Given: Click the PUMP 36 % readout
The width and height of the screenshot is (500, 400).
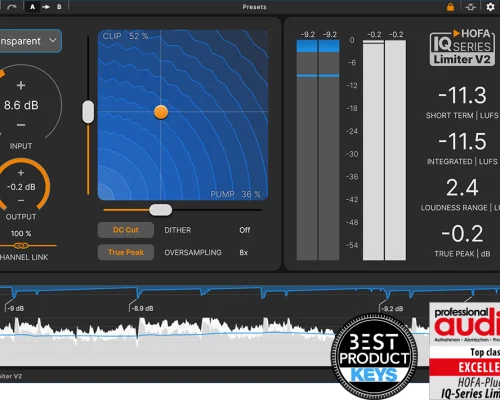Looking at the screenshot, I should [235, 194].
